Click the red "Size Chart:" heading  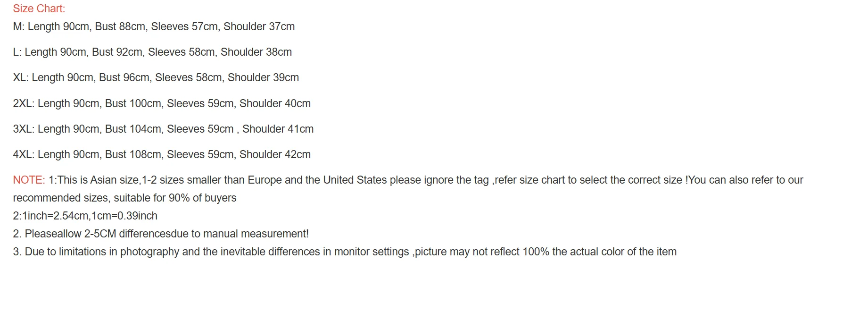coord(39,8)
